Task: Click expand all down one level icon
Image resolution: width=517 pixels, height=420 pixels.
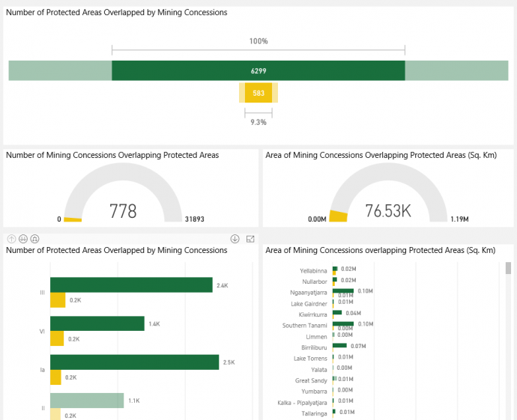Action: (35, 239)
